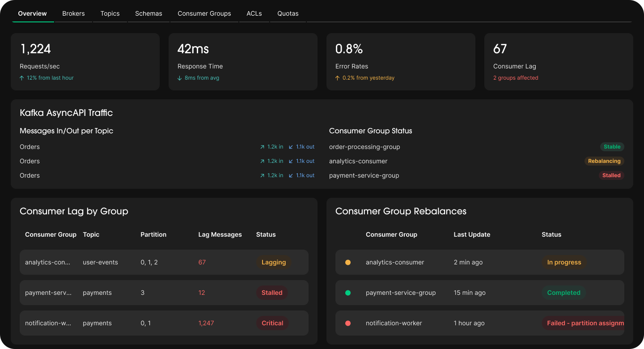Click the down arrow icon under Response Time
The height and width of the screenshot is (349, 644).
(180, 78)
